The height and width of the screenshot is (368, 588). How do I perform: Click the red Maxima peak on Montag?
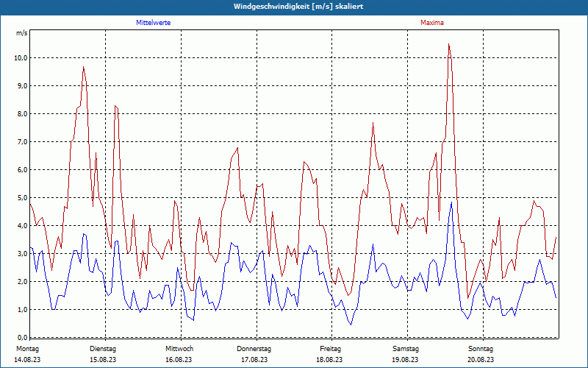tap(83, 67)
